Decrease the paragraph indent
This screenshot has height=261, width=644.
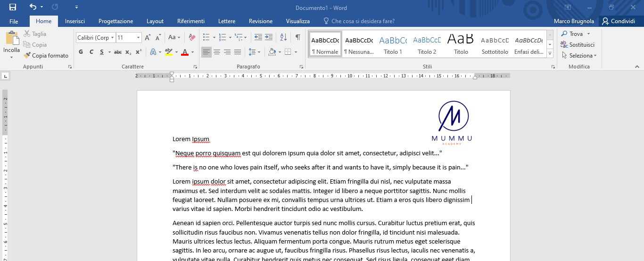(258, 37)
